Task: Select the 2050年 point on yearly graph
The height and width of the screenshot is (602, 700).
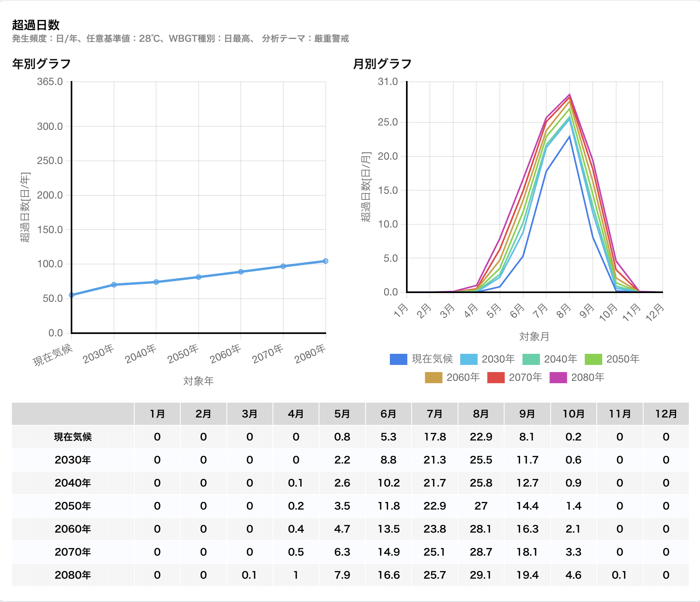Action: click(199, 277)
